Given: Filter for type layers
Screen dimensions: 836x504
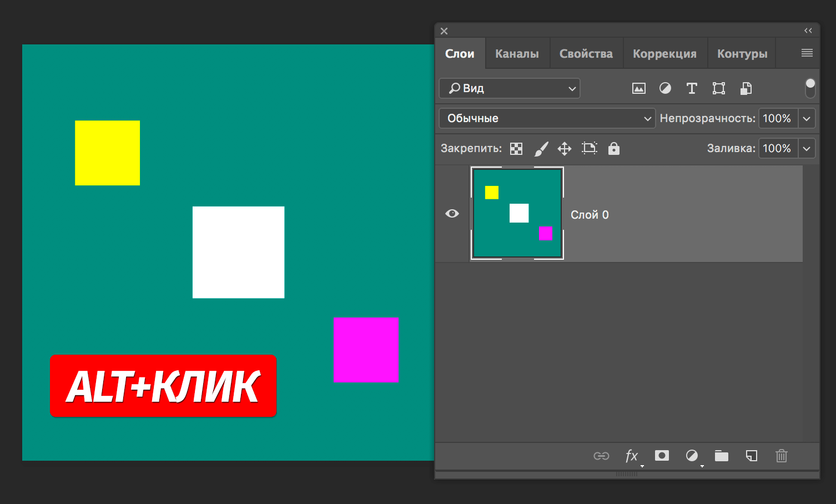Looking at the screenshot, I should coord(692,88).
